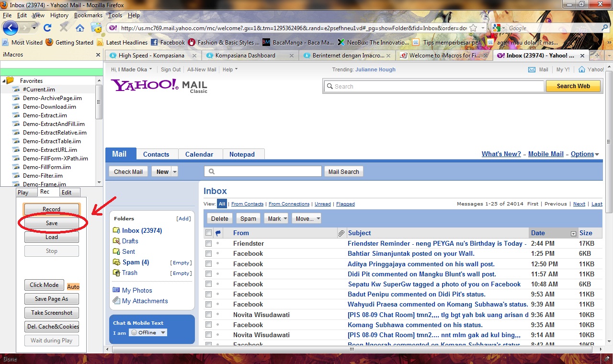The image size is (613, 364).
Task: Open the date sort order dropdown arrow
Action: point(573,233)
